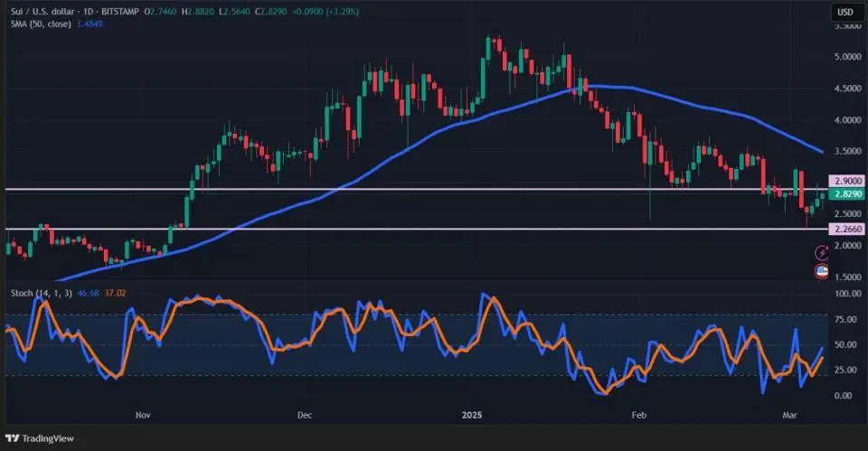Click the Dec marker on time axis
Screen dimensions: 868x451
click(304, 415)
